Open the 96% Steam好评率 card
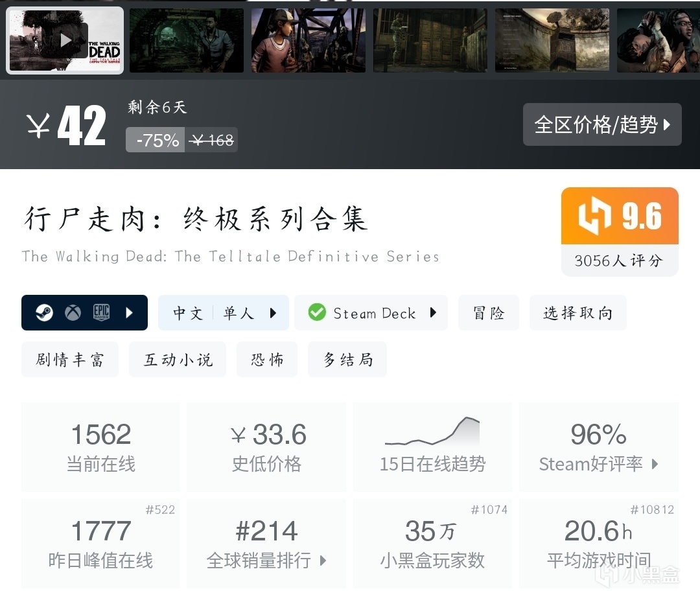 [x=599, y=447]
